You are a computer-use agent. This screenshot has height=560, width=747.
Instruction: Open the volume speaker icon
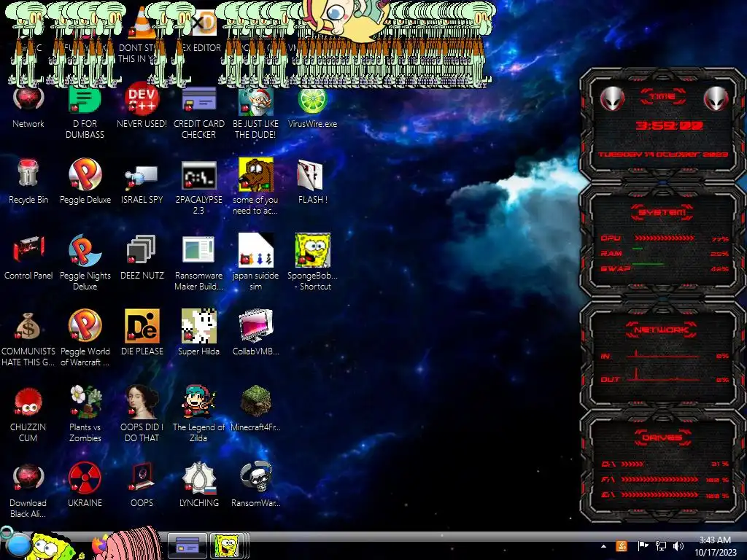(x=678, y=546)
